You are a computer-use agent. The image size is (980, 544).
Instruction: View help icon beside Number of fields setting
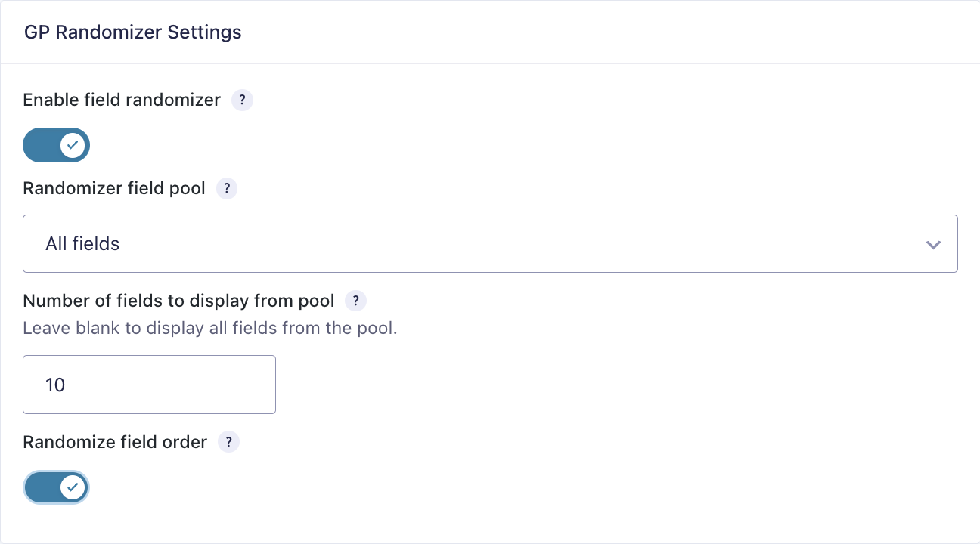355,301
